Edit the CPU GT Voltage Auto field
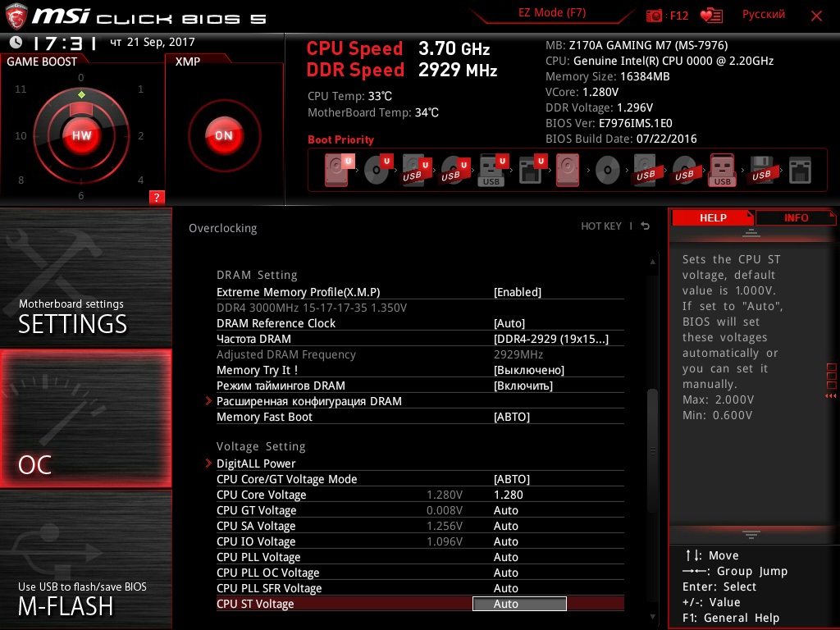 [505, 510]
